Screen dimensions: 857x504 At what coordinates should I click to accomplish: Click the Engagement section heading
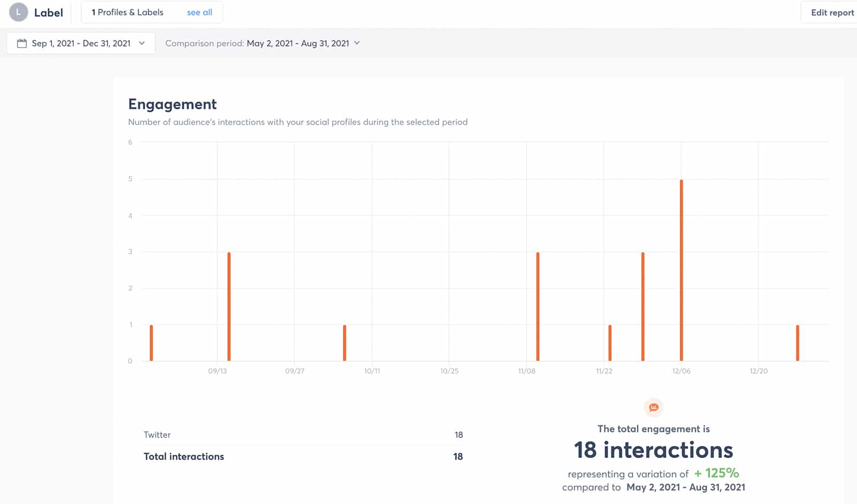172,104
